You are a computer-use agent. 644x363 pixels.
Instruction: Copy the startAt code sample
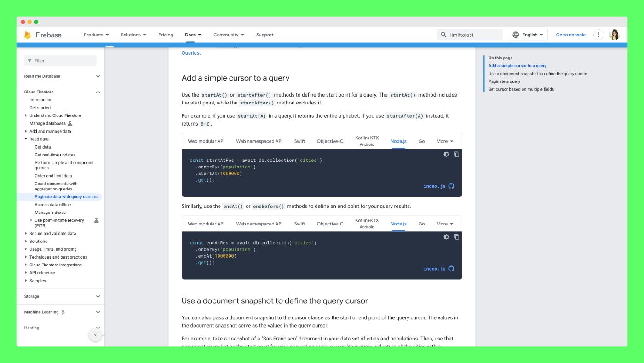coord(457,155)
